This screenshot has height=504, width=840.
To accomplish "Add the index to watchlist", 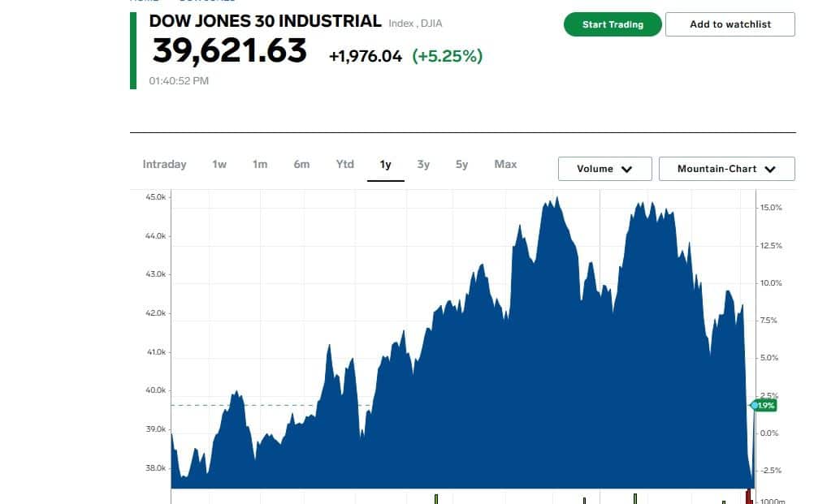I will (x=730, y=24).
